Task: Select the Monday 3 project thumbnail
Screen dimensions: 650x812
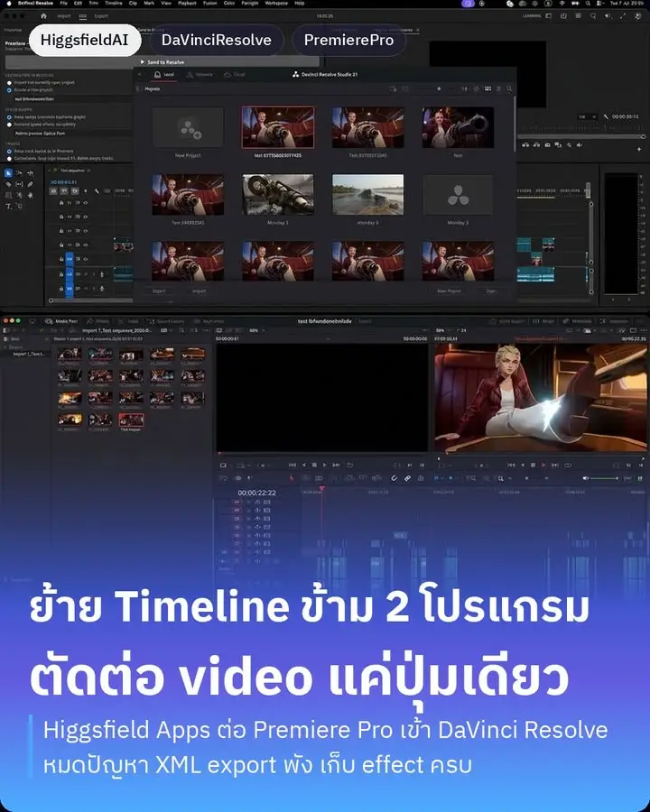Action: (x=458, y=194)
